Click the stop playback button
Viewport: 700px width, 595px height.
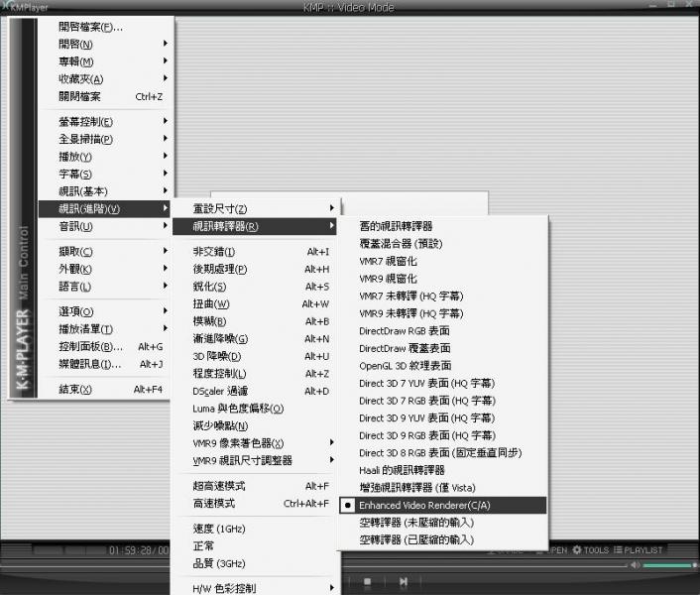tap(368, 581)
